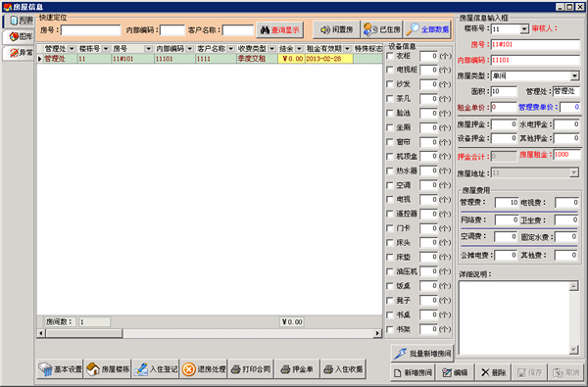588x387 pixels.
Task: Check the 沙发 sofa checkbox
Action: (390, 84)
